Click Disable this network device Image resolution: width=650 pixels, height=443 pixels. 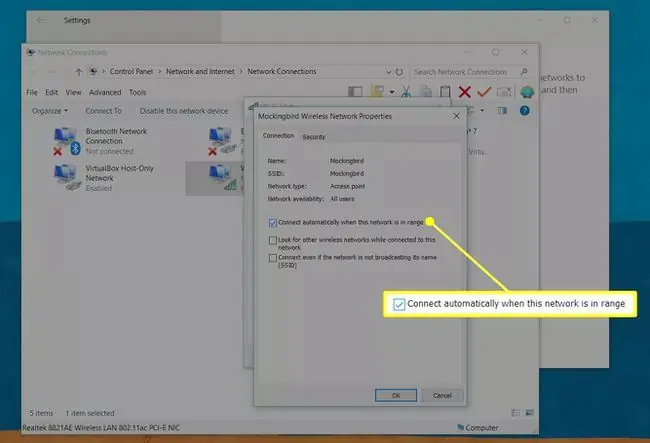pyautogui.click(x=184, y=111)
